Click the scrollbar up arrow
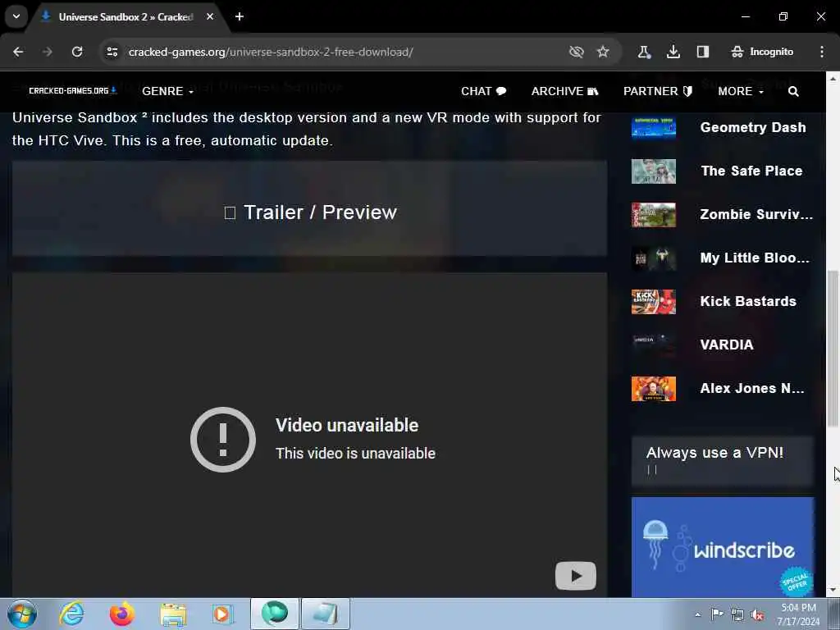840x630 pixels. [833, 78]
